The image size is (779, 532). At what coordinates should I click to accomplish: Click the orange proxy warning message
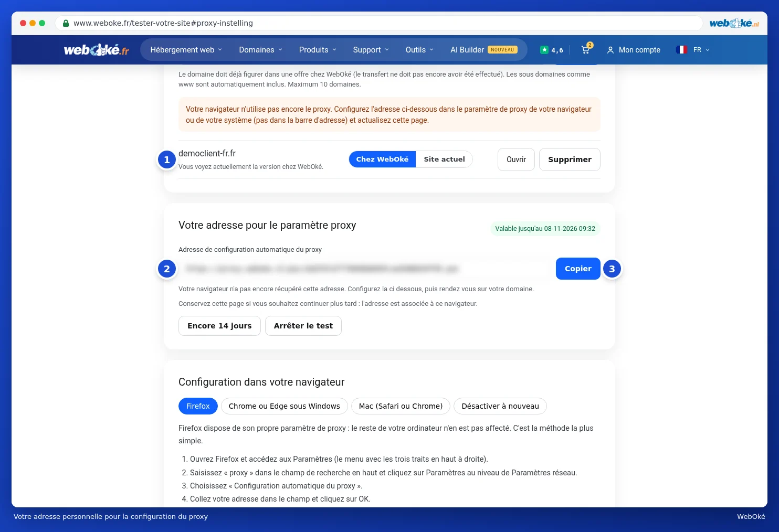click(389, 114)
